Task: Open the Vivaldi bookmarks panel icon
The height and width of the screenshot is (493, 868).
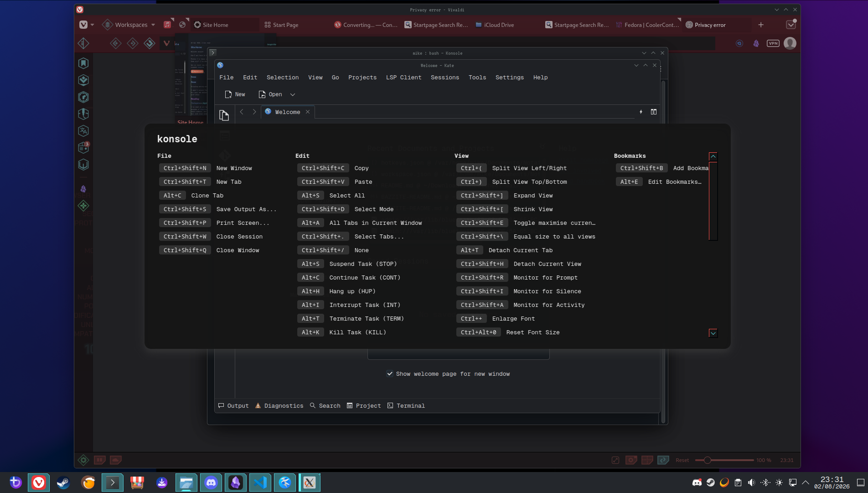Action: point(83,63)
